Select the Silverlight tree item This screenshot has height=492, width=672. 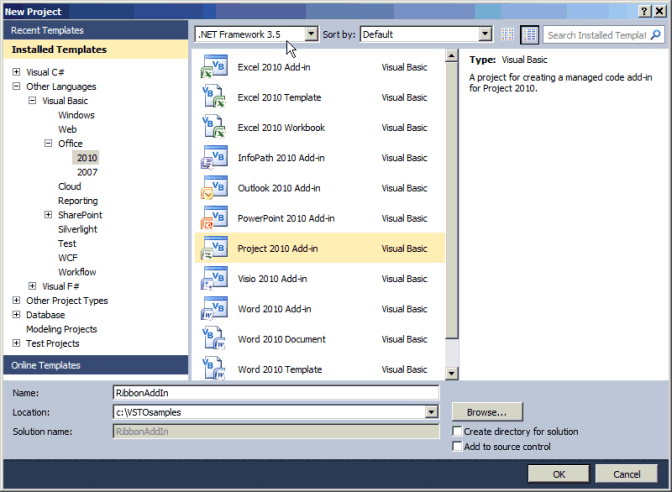coord(78,229)
